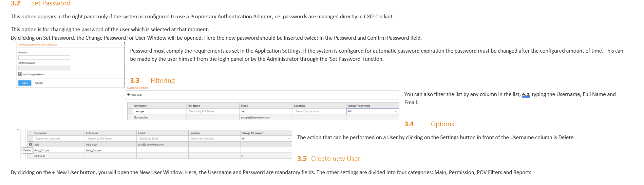
Task: Save the new password
Action: click(x=25, y=83)
